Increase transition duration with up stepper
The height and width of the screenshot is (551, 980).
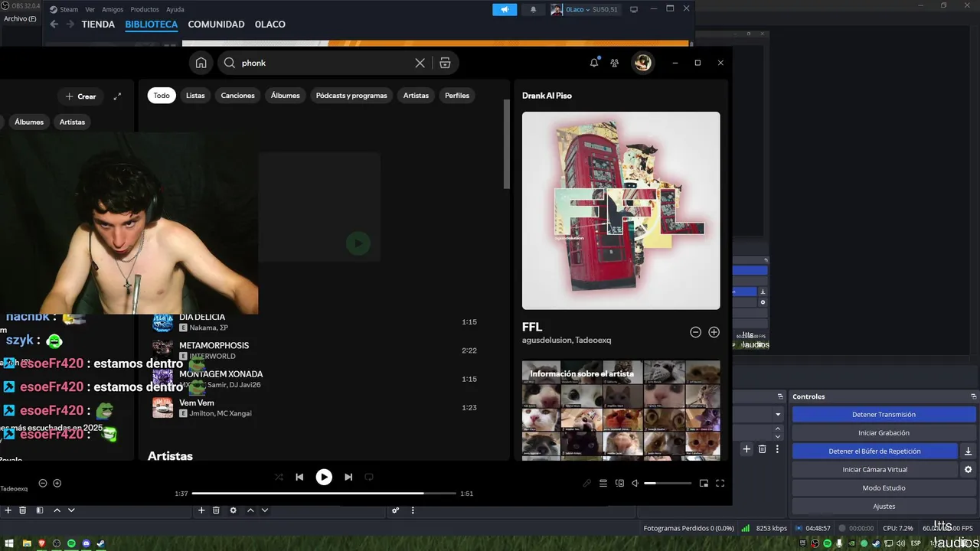pyautogui.click(x=778, y=429)
